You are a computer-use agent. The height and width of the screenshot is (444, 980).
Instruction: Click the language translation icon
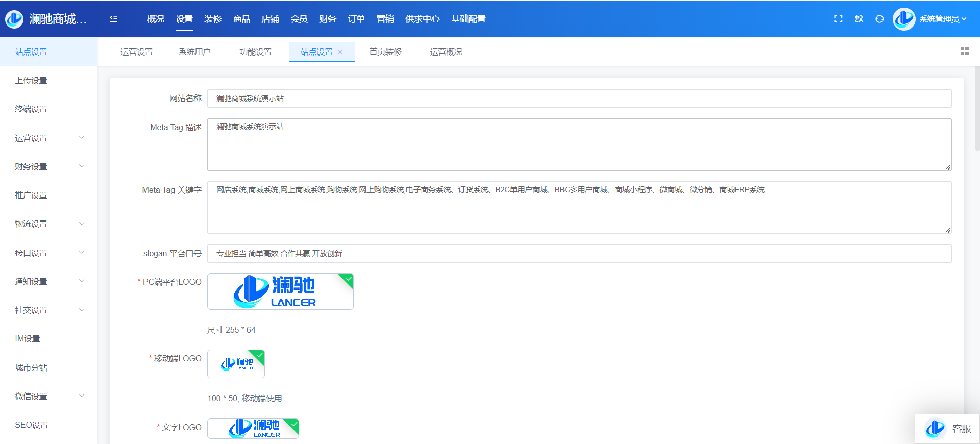(859, 19)
